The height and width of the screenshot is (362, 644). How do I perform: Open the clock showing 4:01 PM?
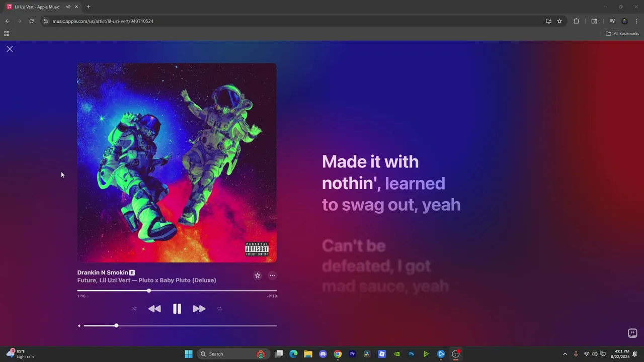(x=620, y=354)
